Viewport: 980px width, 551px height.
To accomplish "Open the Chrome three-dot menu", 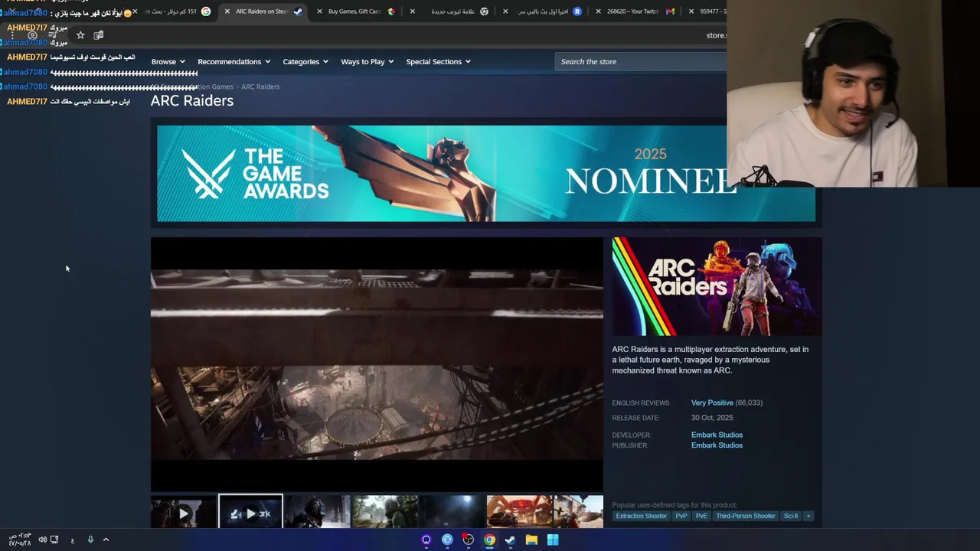I will 11,35.
